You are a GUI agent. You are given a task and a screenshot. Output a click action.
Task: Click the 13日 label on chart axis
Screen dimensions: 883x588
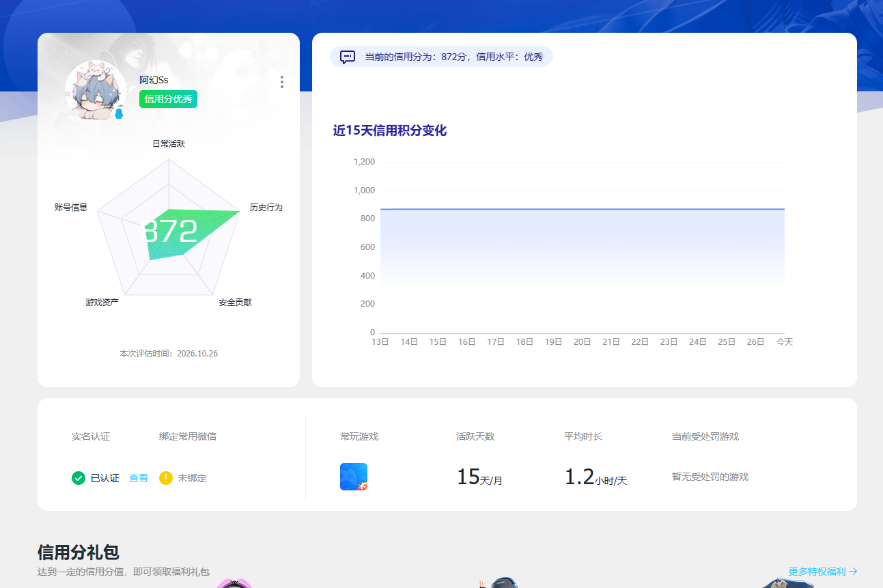380,341
